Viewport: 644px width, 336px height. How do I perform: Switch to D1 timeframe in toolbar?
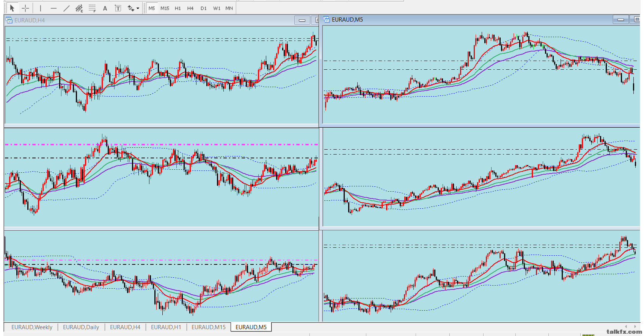pos(204,8)
